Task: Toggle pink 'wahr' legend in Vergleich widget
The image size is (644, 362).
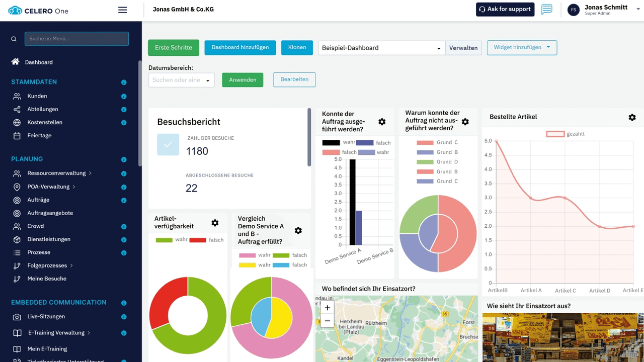Action: 255,255
